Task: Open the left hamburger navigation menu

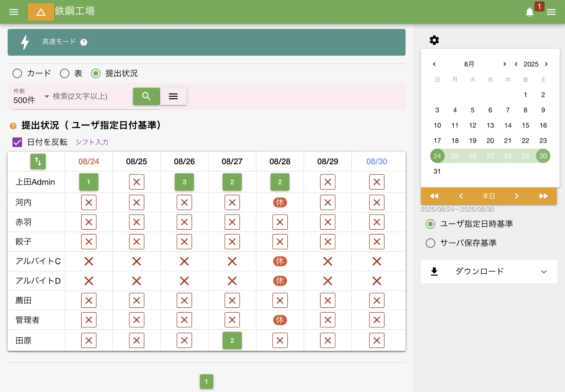Action: tap(13, 12)
